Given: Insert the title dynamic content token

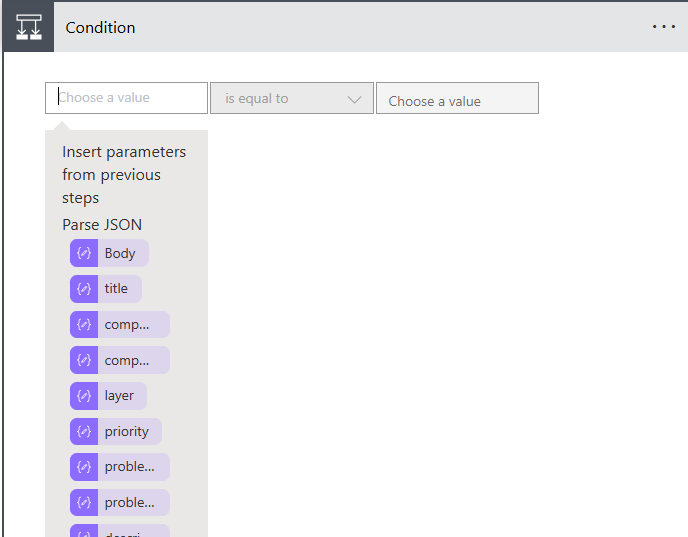Looking at the screenshot, I should pyautogui.click(x=117, y=289).
